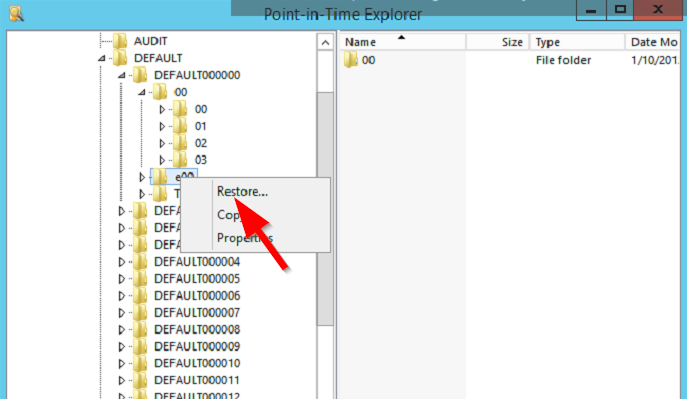
Task: Click the tree scrollbar up arrow
Action: [325, 42]
